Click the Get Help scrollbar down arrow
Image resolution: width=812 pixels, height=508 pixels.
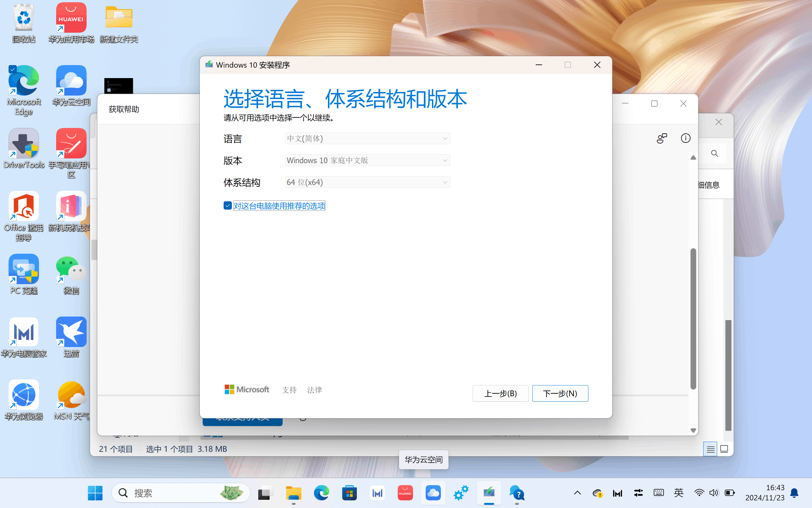(x=693, y=431)
